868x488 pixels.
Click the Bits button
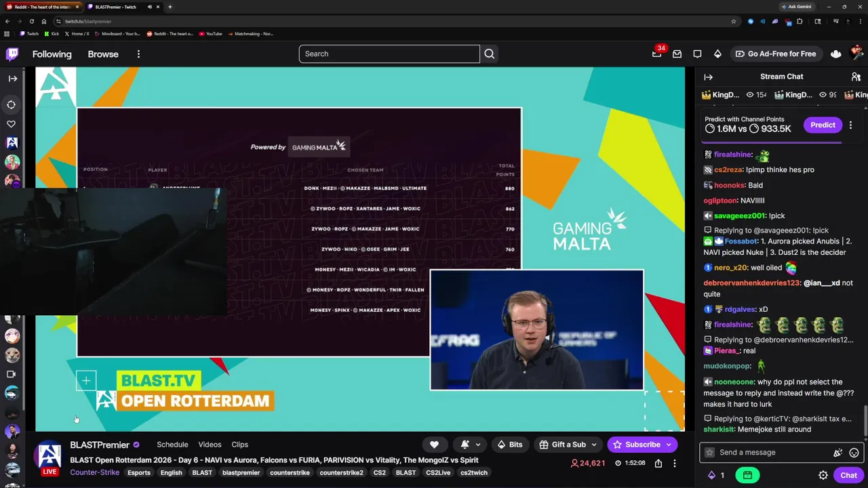510,445
